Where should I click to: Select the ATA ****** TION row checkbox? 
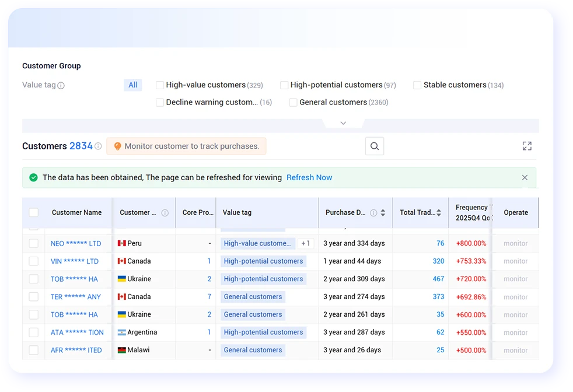point(34,332)
